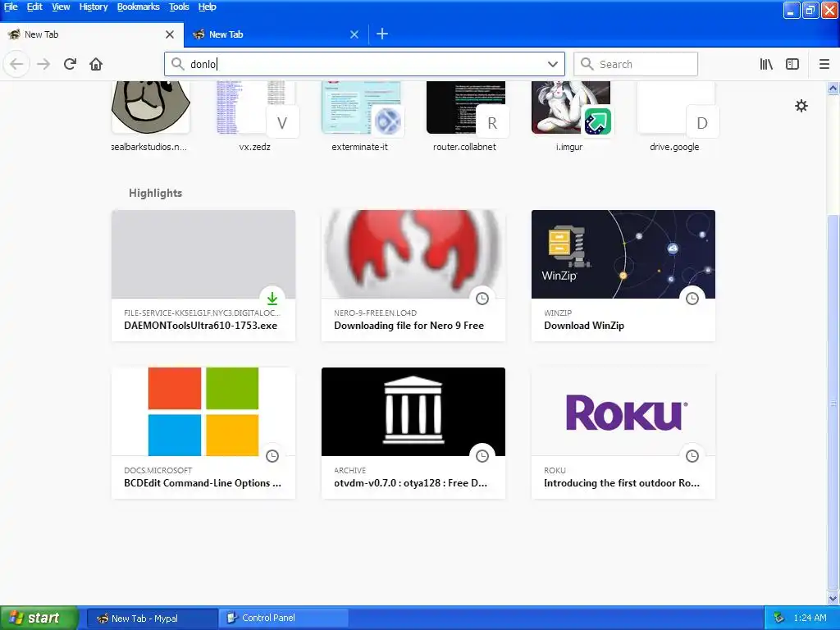Click the search box magnifier icon
The image size is (840, 630).
(x=587, y=64)
